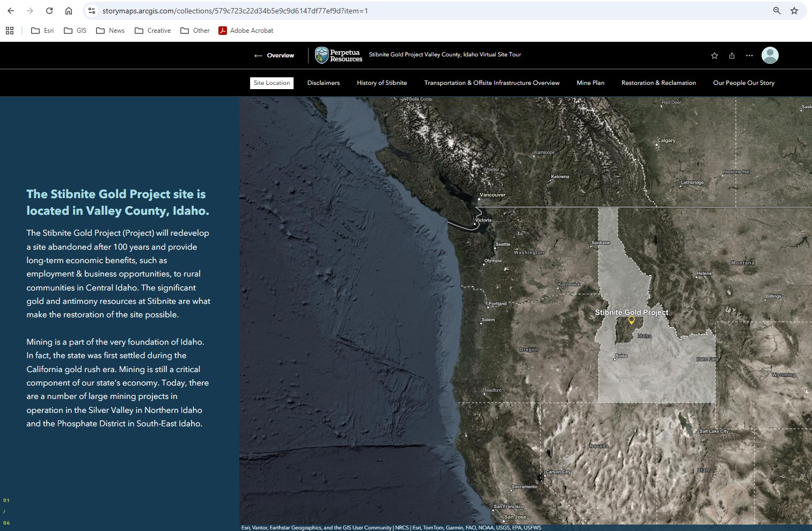Open the apps grid in bookmarks bar

pos(10,31)
